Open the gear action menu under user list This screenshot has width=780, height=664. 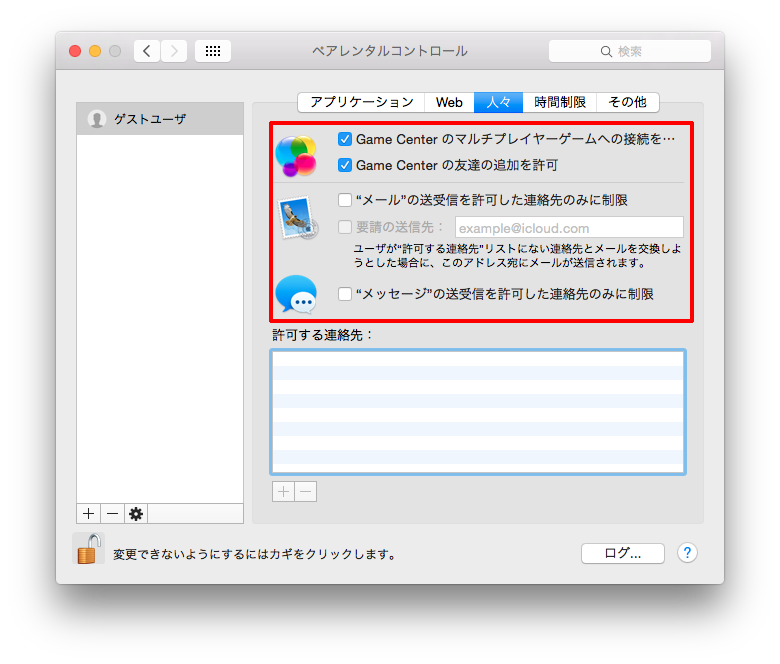point(136,513)
